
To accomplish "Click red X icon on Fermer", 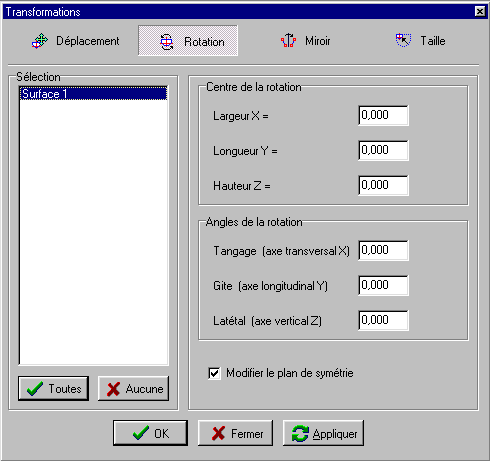I will pos(218,434).
